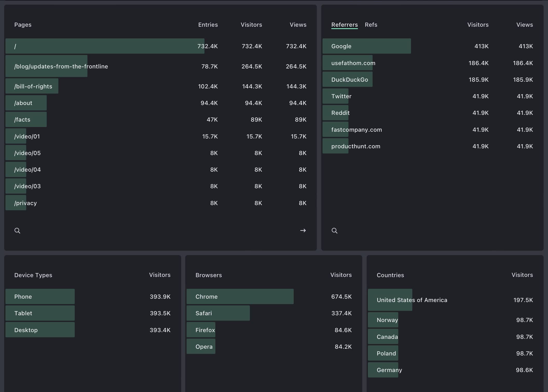This screenshot has height=392, width=548.
Task: Click the /blog/updates-from-the-frontline page row
Action: click(61, 66)
